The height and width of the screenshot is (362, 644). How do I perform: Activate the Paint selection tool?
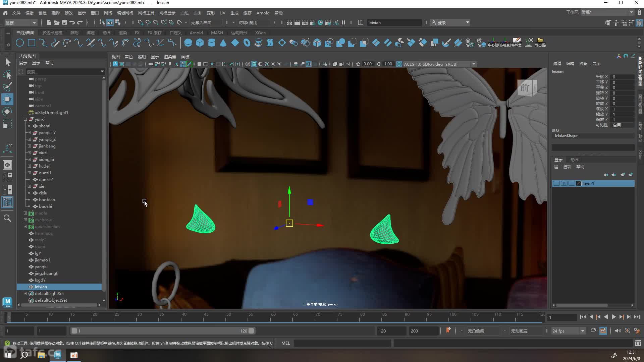click(7, 87)
